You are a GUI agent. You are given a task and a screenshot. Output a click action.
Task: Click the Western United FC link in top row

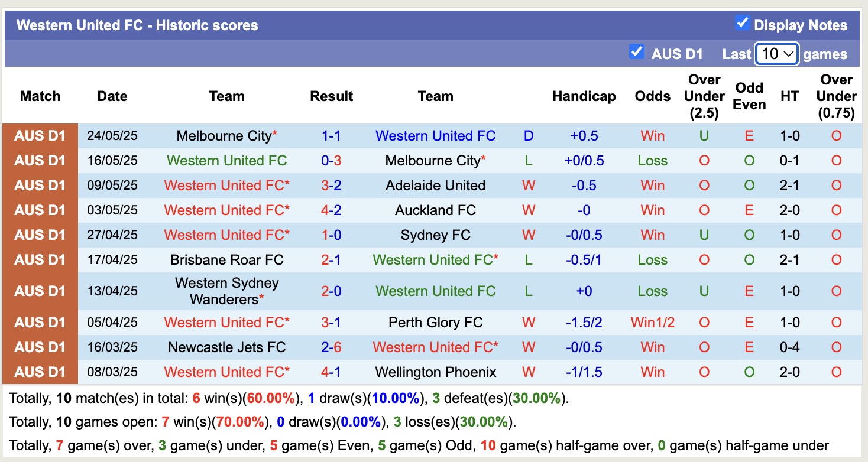tap(435, 135)
